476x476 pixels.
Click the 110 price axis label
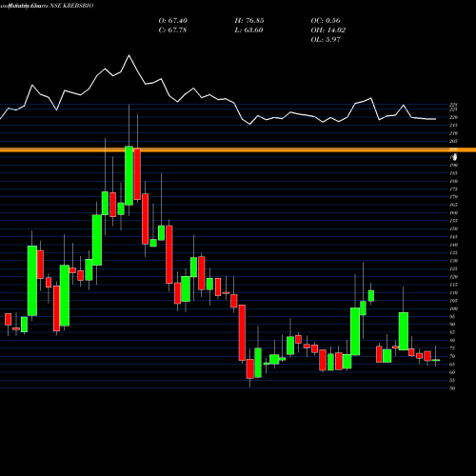click(453, 292)
